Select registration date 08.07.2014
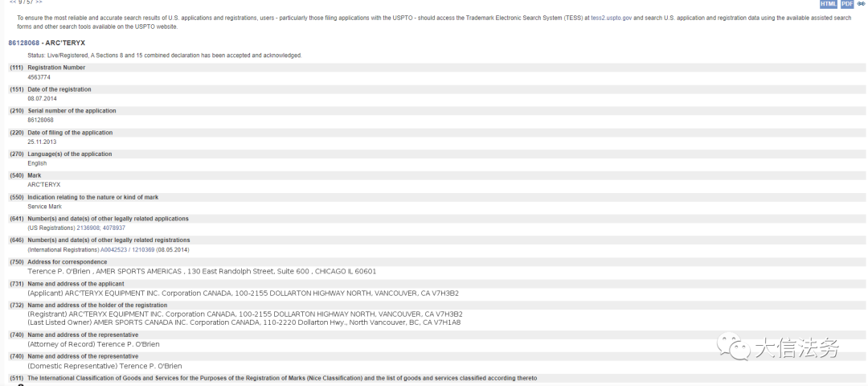 (42, 99)
